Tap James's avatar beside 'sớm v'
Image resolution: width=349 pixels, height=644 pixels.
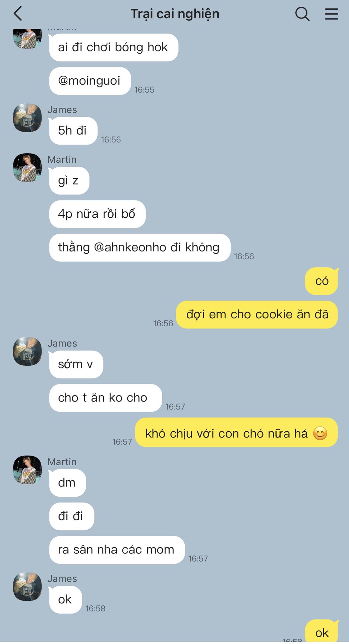[27, 352]
